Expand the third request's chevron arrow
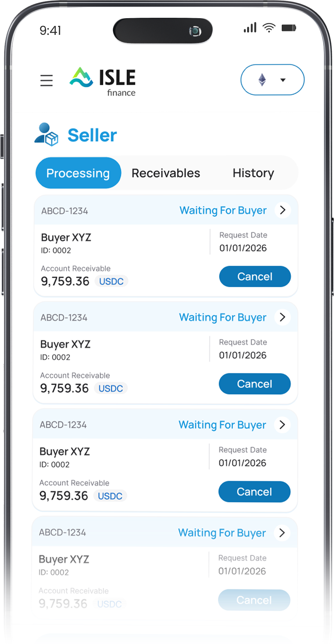This screenshot has height=644, width=334. 282,425
